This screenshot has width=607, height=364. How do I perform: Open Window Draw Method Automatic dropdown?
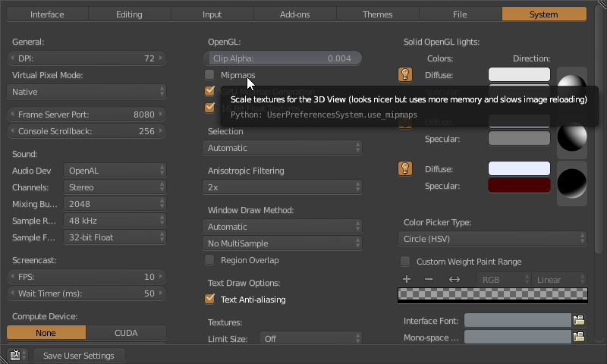point(282,227)
